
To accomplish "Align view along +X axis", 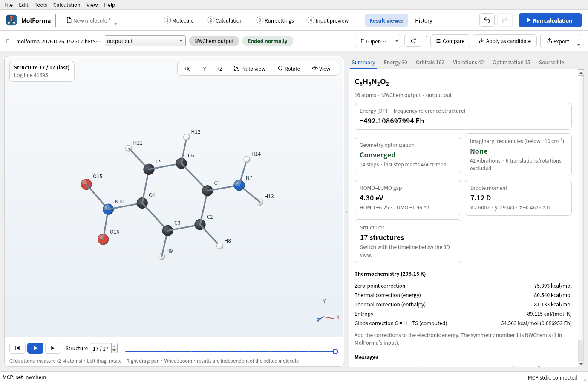I will point(187,69).
